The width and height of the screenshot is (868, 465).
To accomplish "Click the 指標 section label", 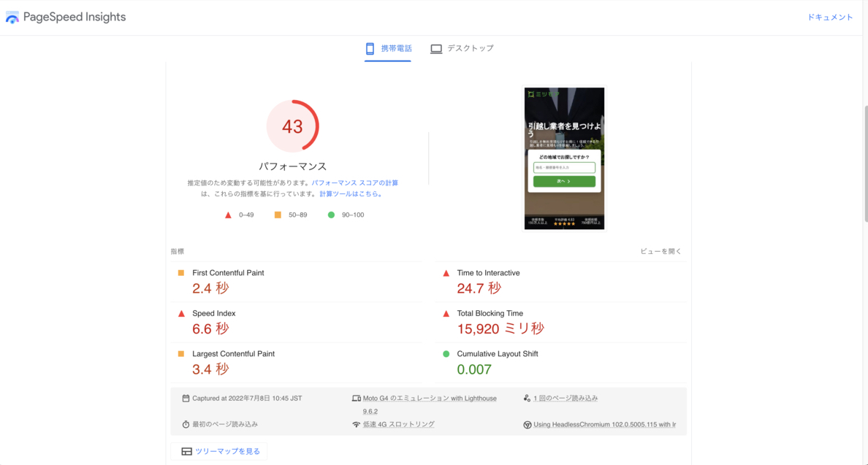I will tap(177, 252).
